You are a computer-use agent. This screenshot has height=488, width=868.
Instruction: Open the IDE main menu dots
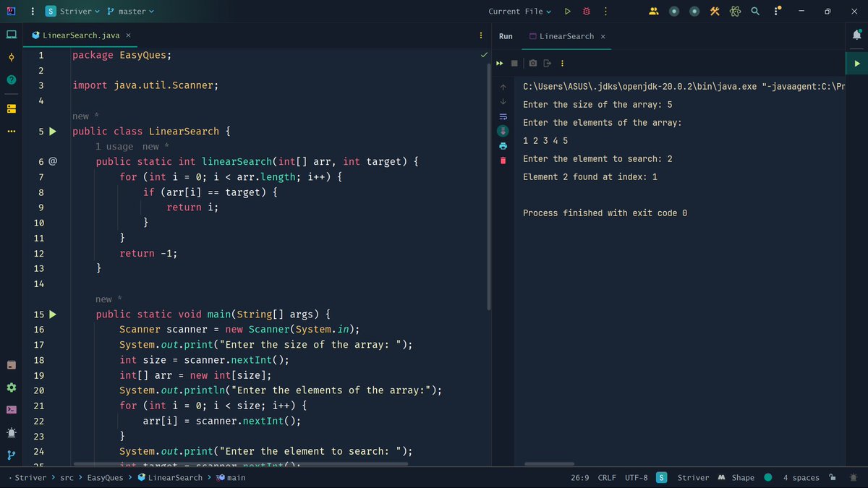click(x=33, y=12)
